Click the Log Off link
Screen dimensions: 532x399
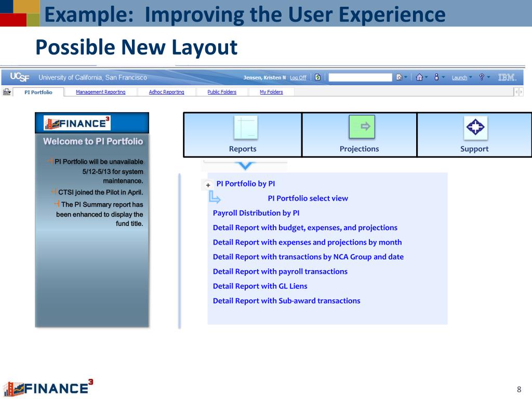(x=298, y=78)
